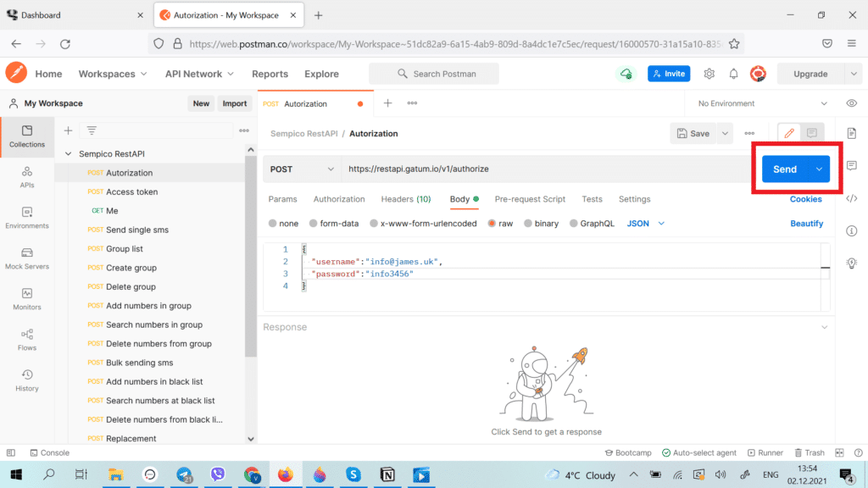The height and width of the screenshot is (488, 868).
Task: Open the documentation icon in right sidebar
Action: [x=851, y=133]
